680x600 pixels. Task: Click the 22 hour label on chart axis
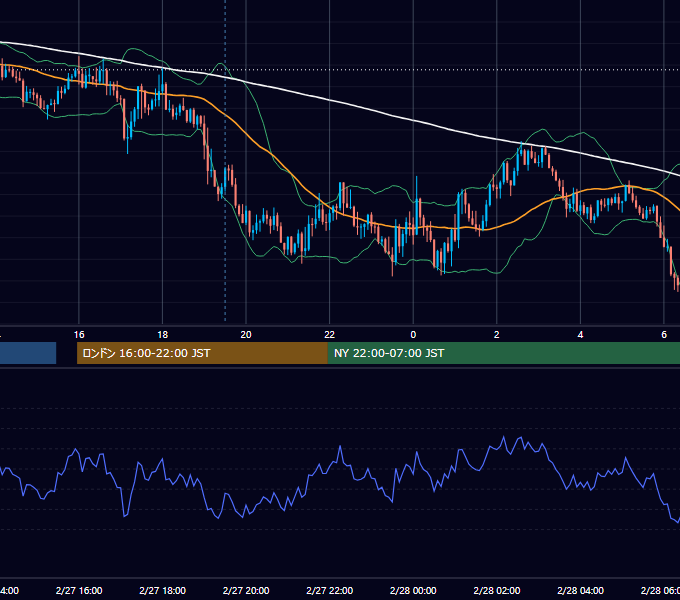point(330,335)
